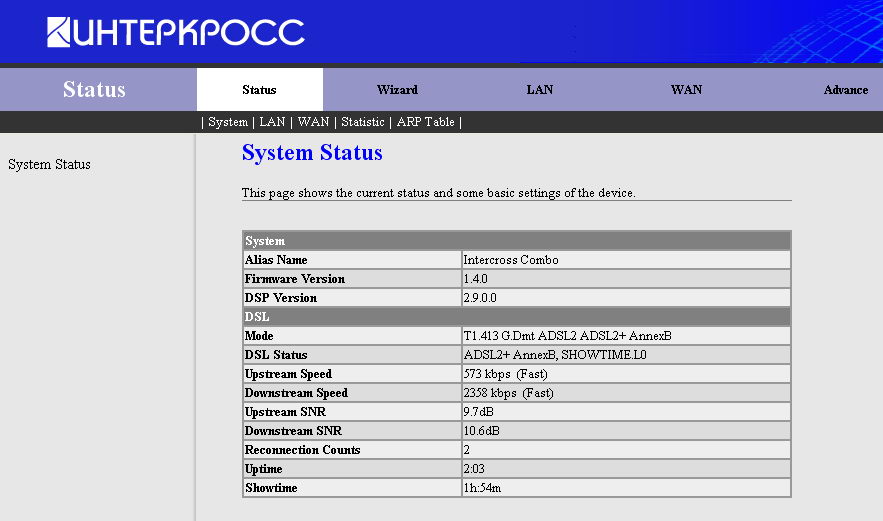Select the 10.6dB value
The image size is (883, 521).
[x=481, y=431]
